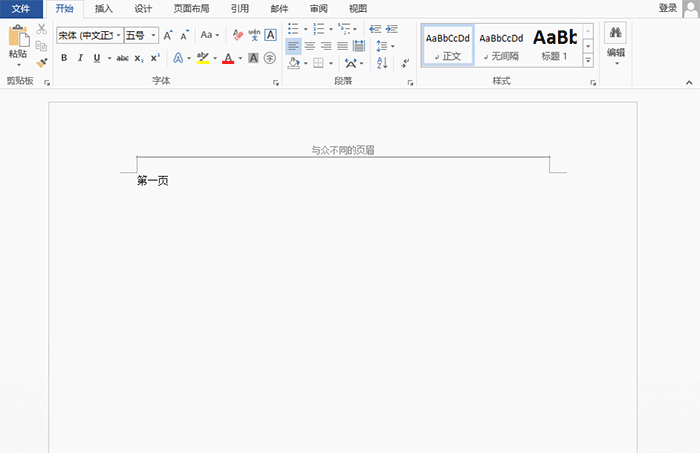Apply subscript formatting

[x=139, y=58]
